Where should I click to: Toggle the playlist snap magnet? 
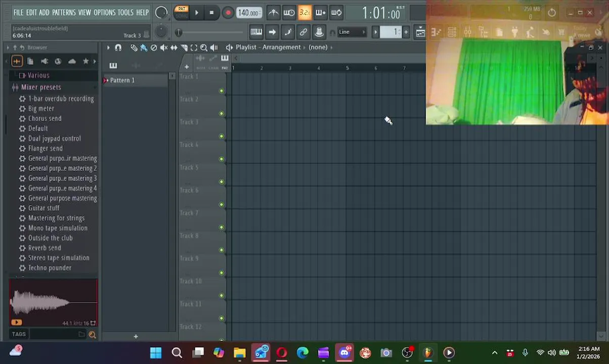(x=118, y=48)
